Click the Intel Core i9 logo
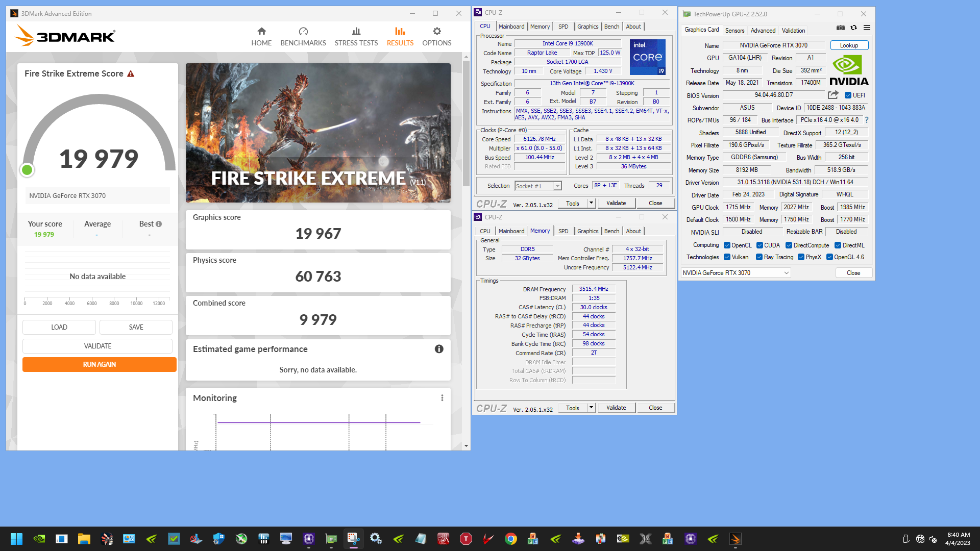 [x=647, y=57]
